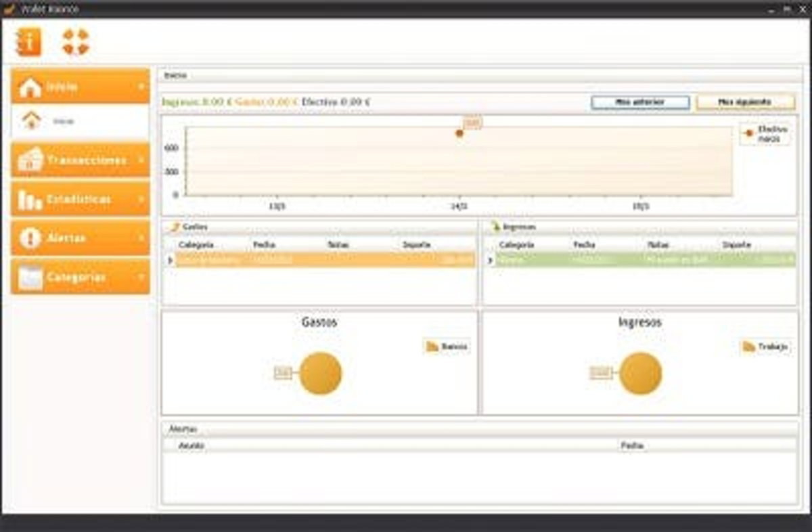
Task: Select the small house icon of the Inicio sub-item
Action: [x=31, y=120]
